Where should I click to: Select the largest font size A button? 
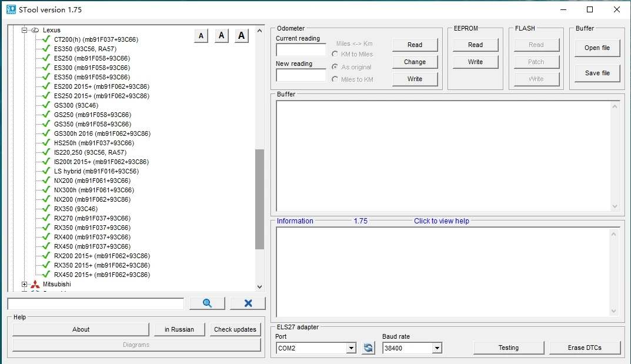tap(241, 36)
